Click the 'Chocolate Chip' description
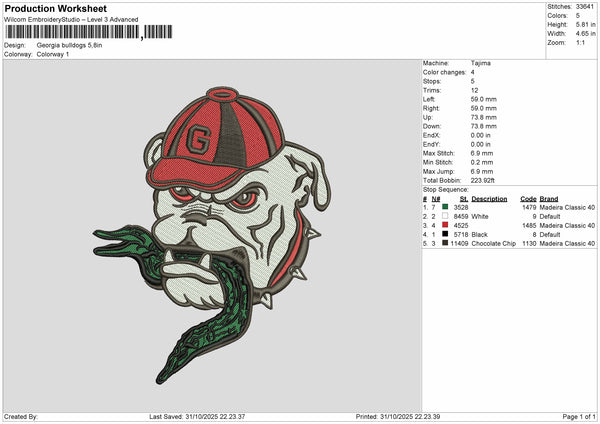Viewport: 600px width, 424px height. (x=494, y=243)
